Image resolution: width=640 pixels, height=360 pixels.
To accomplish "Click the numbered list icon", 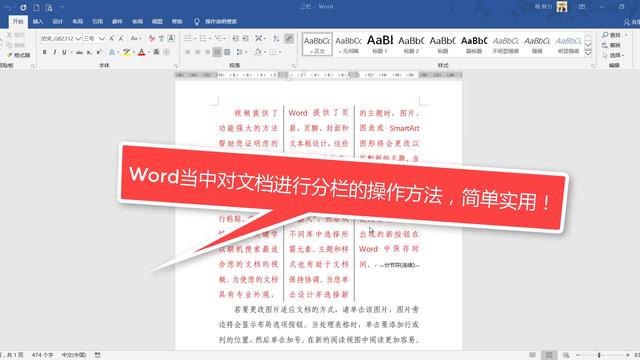I will click(x=202, y=38).
